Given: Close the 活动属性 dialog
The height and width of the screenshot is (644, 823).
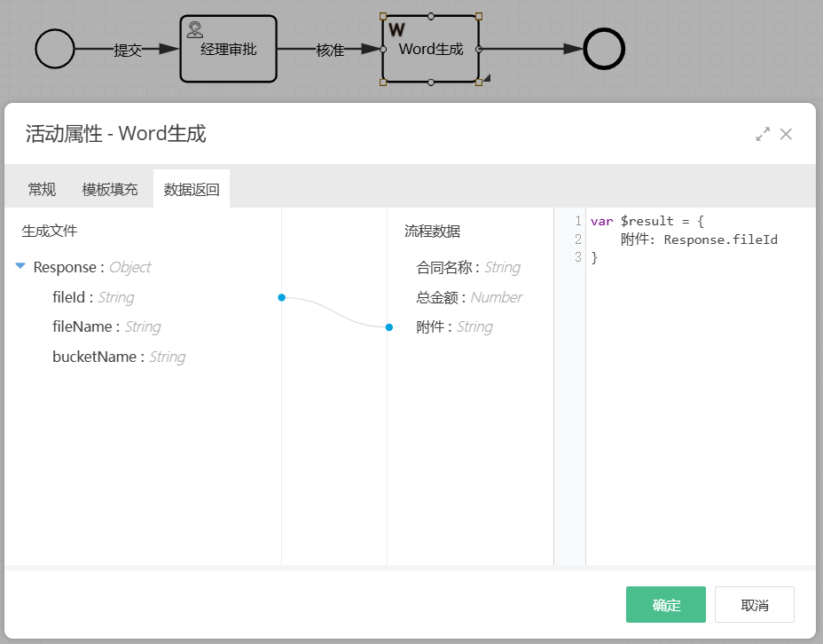Looking at the screenshot, I should tap(786, 134).
